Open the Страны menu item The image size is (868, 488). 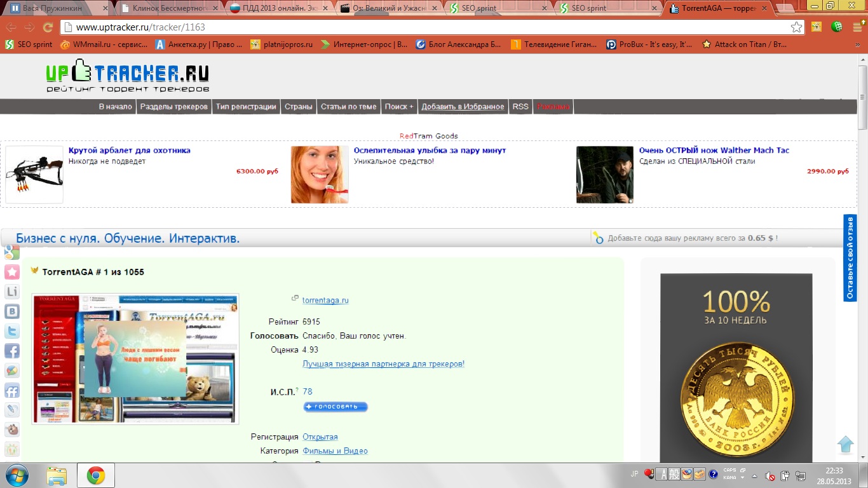(298, 107)
